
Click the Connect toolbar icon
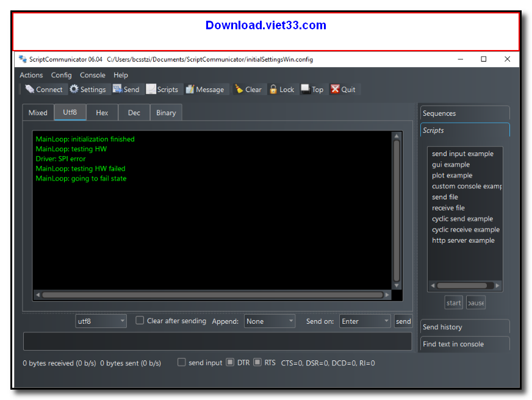[43, 89]
